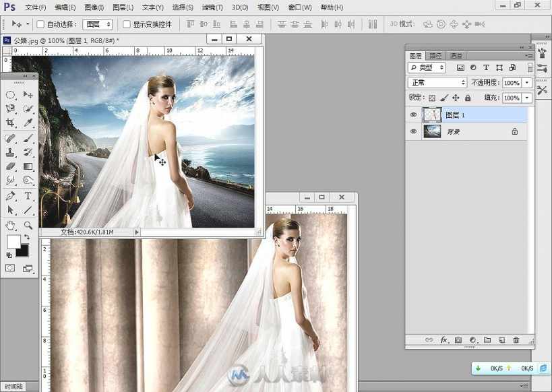This screenshot has height=392, width=552.
Task: Select the Gradient tool
Action: 28,166
